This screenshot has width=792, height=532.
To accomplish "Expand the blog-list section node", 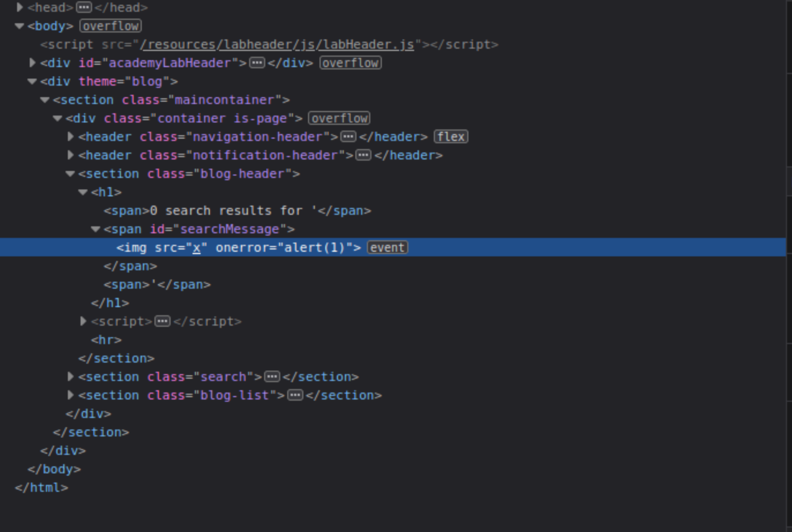I will [x=70, y=395].
